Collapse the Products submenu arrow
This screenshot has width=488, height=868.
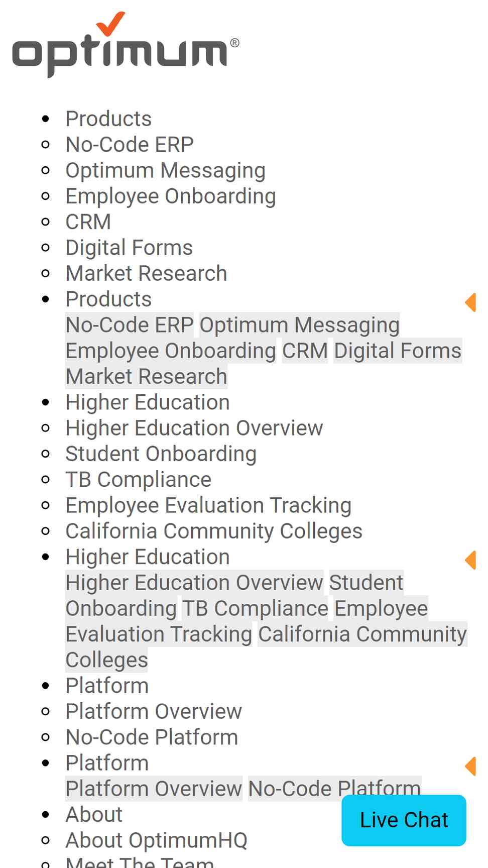470,302
